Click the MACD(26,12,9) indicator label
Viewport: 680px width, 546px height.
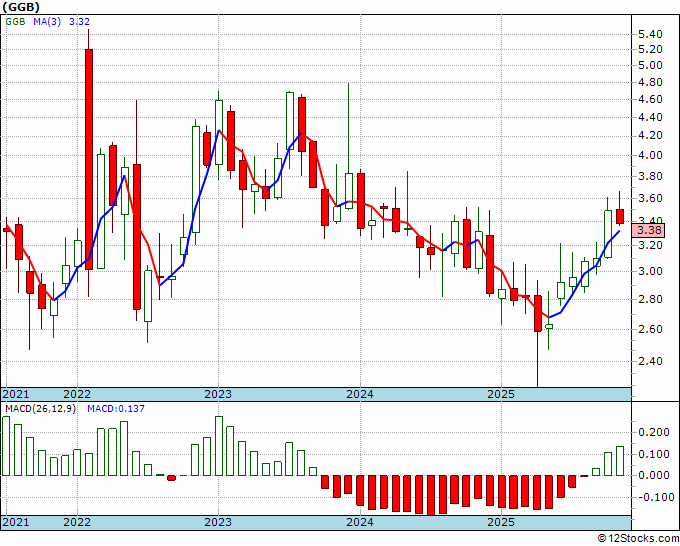pos(40,409)
